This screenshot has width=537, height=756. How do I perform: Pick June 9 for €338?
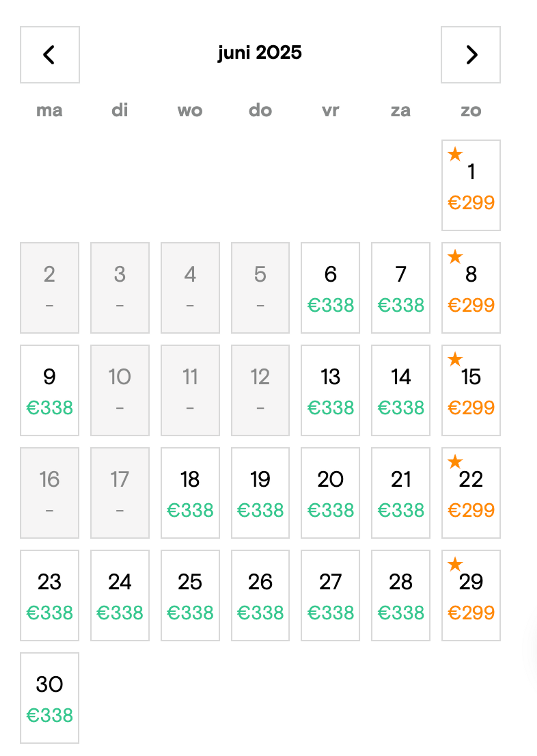click(50, 390)
